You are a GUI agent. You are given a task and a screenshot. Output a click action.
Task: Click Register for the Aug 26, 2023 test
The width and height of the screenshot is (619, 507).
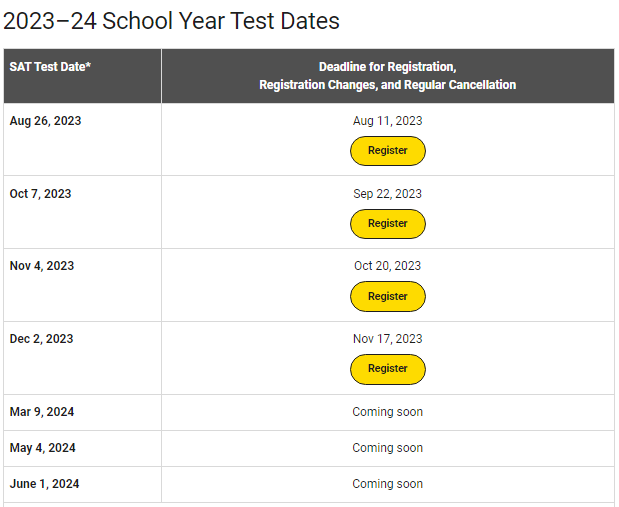[x=388, y=151]
